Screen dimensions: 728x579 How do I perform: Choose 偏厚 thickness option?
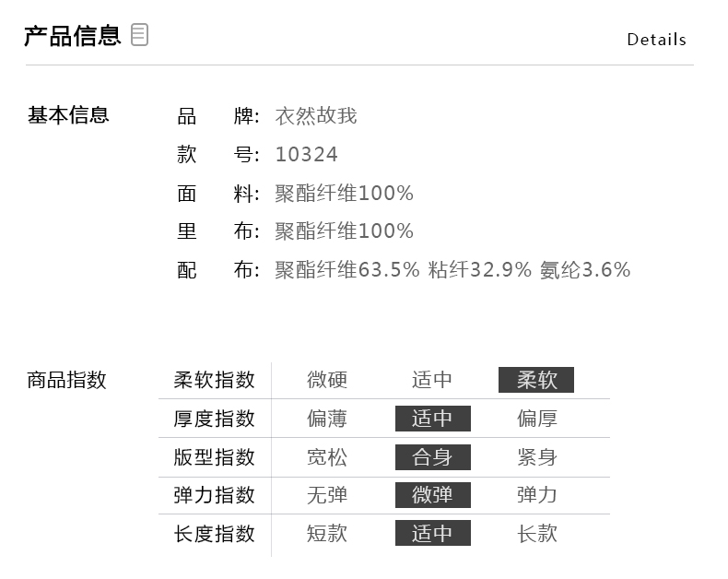tap(536, 419)
